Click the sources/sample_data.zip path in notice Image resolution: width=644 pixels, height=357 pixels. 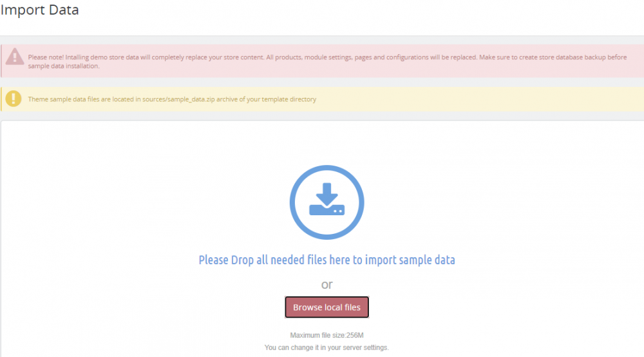click(x=178, y=99)
